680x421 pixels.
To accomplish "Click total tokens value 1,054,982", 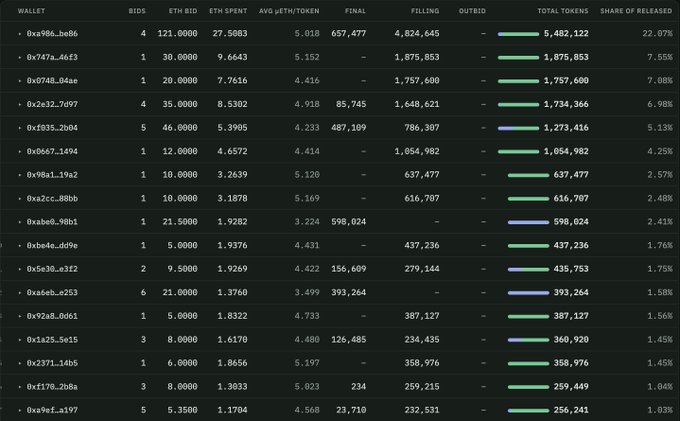I will tap(566, 151).
